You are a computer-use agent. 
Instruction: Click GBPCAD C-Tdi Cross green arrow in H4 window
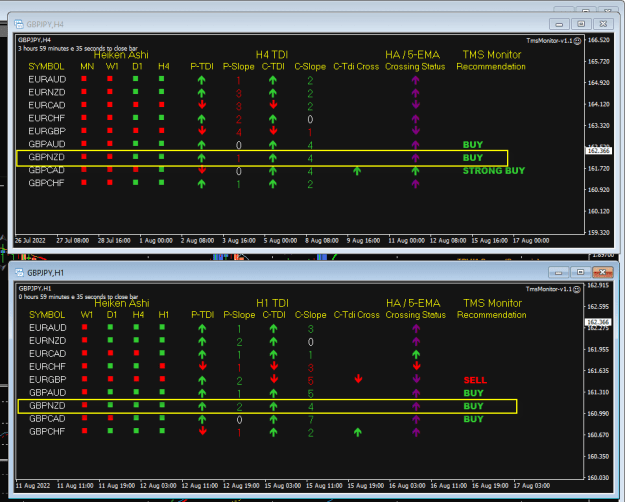(x=357, y=171)
